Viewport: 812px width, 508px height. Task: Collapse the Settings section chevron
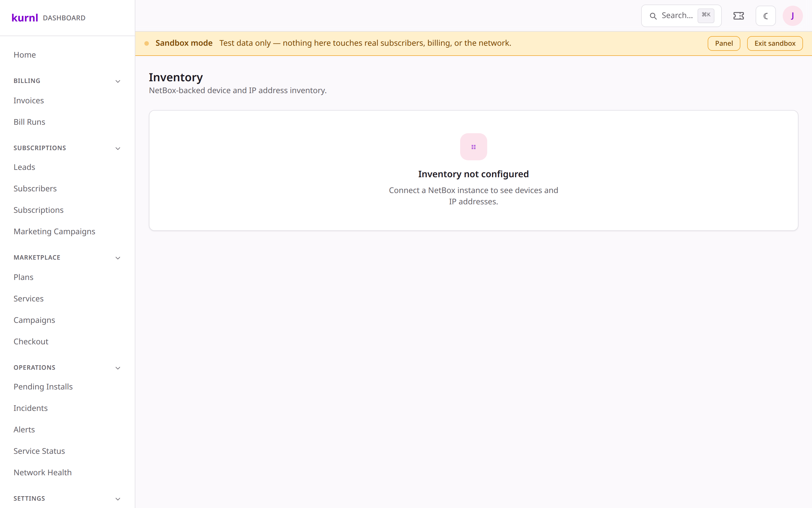coord(118,499)
